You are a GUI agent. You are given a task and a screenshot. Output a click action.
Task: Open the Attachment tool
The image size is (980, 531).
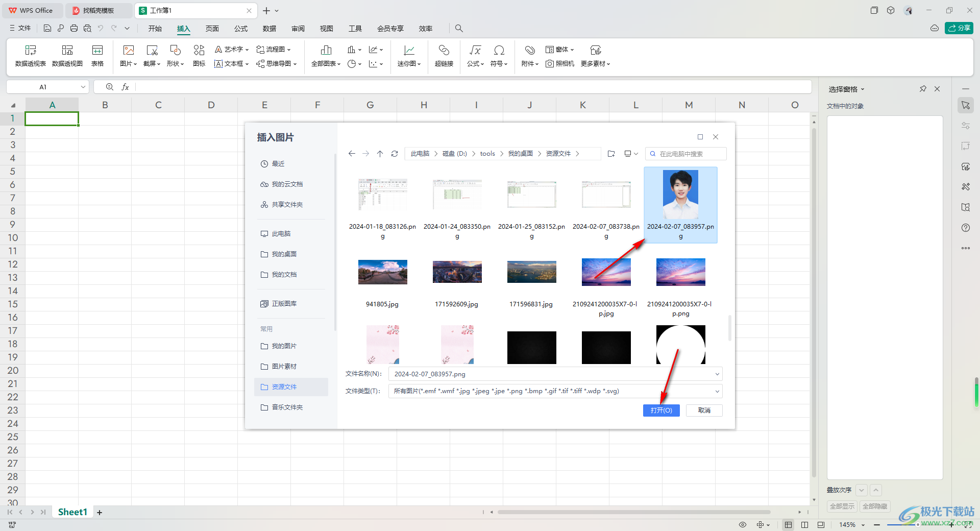530,56
